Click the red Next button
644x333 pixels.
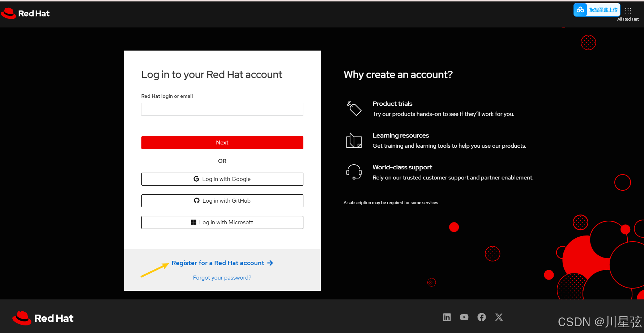[x=222, y=143]
